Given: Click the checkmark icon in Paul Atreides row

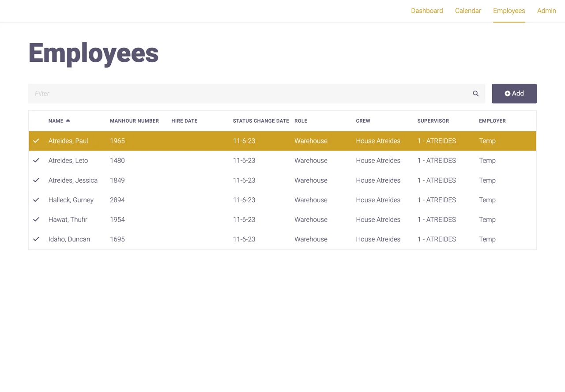Looking at the screenshot, I should (x=36, y=141).
